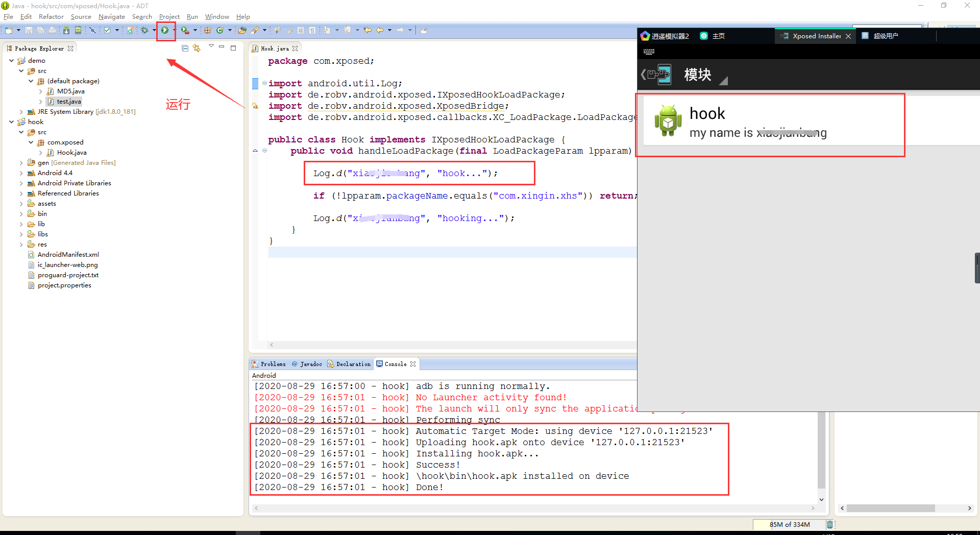Click the Save icon in the toolbar
This screenshot has width=980, height=535.
pyautogui.click(x=29, y=31)
